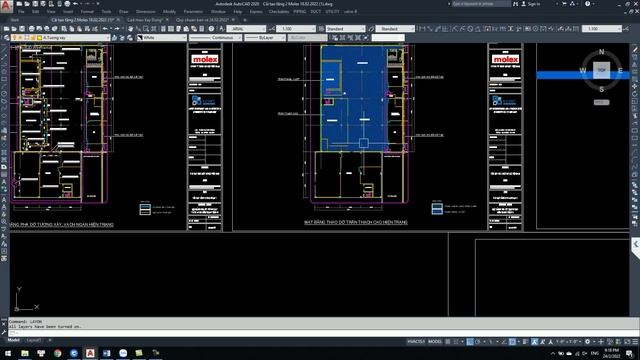Toggle the layer on/off lightbulb icon
Viewport: 640px width, 360px height.
(x=14, y=38)
